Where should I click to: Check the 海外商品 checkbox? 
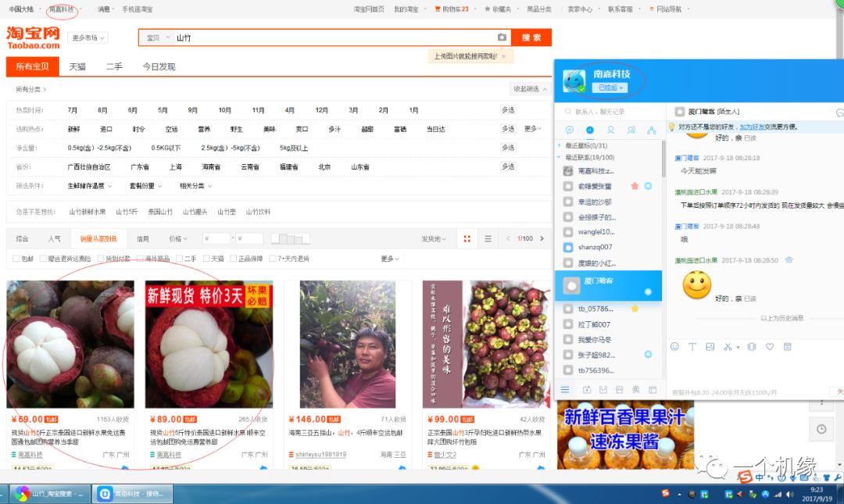click(140, 259)
